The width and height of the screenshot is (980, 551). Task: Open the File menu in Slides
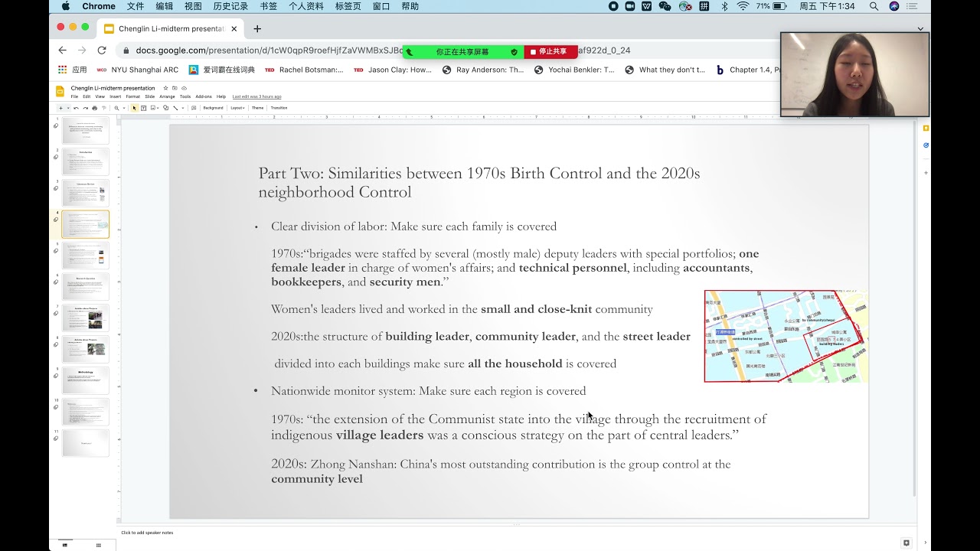coord(74,96)
